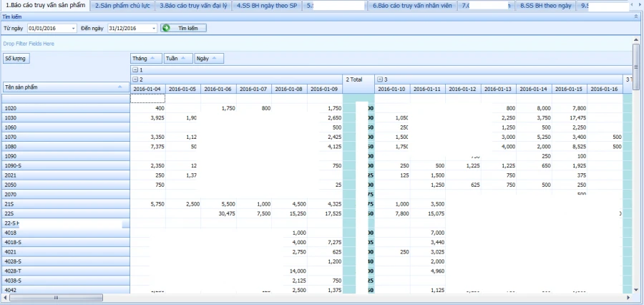Click the horizontal scrollbar left arrow
The height and width of the screenshot is (305, 644).
(5, 297)
